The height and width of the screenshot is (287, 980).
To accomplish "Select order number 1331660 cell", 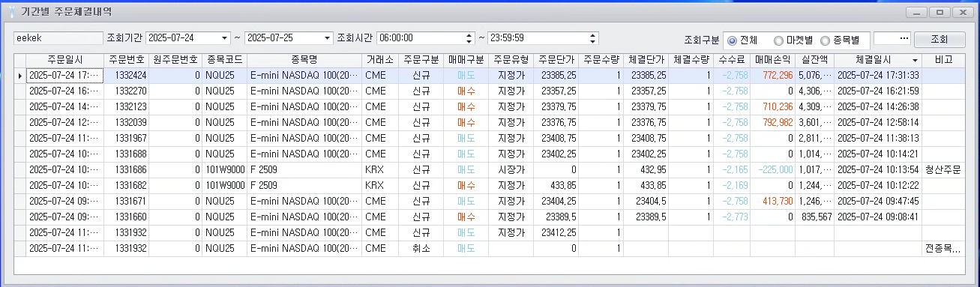I will 126,217.
